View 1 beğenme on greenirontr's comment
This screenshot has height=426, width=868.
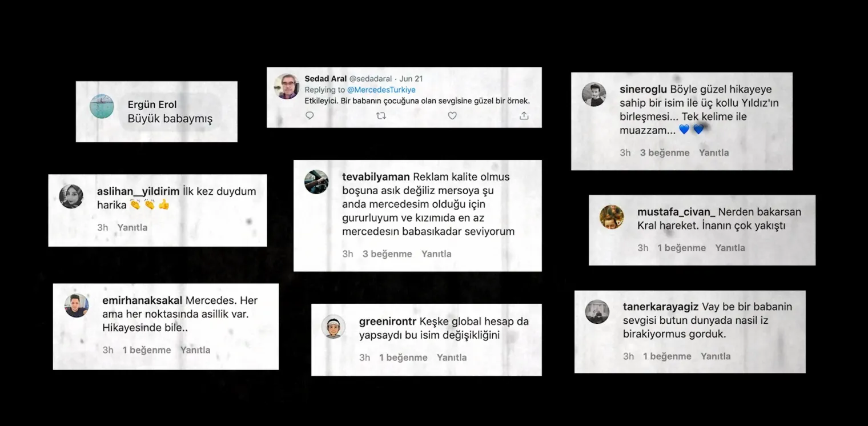click(x=403, y=357)
